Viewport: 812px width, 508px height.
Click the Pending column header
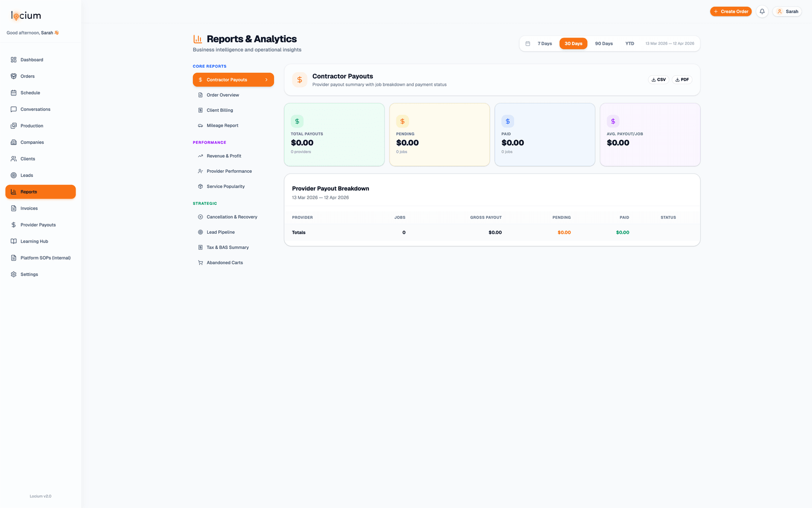click(x=561, y=217)
